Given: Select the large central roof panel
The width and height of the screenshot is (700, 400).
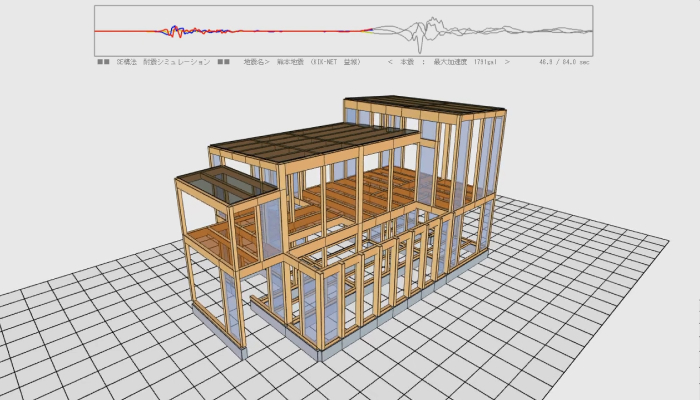Looking at the screenshot, I should tap(310, 143).
